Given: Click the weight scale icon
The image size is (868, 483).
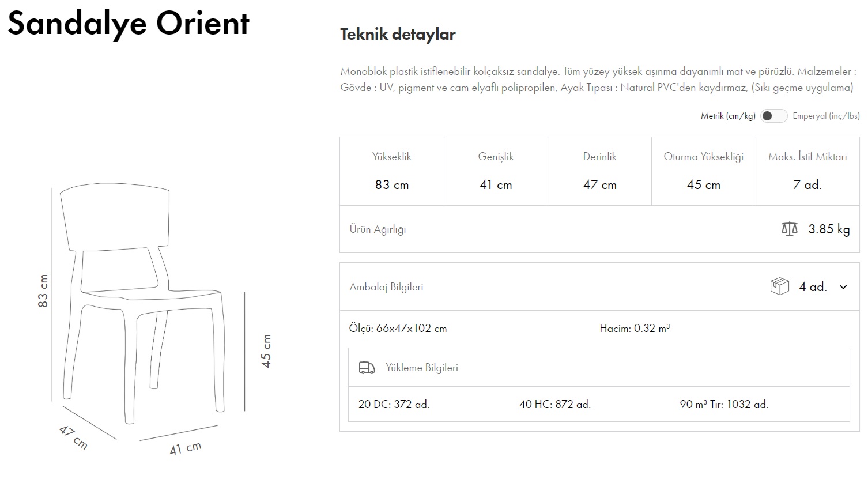Looking at the screenshot, I should point(789,229).
